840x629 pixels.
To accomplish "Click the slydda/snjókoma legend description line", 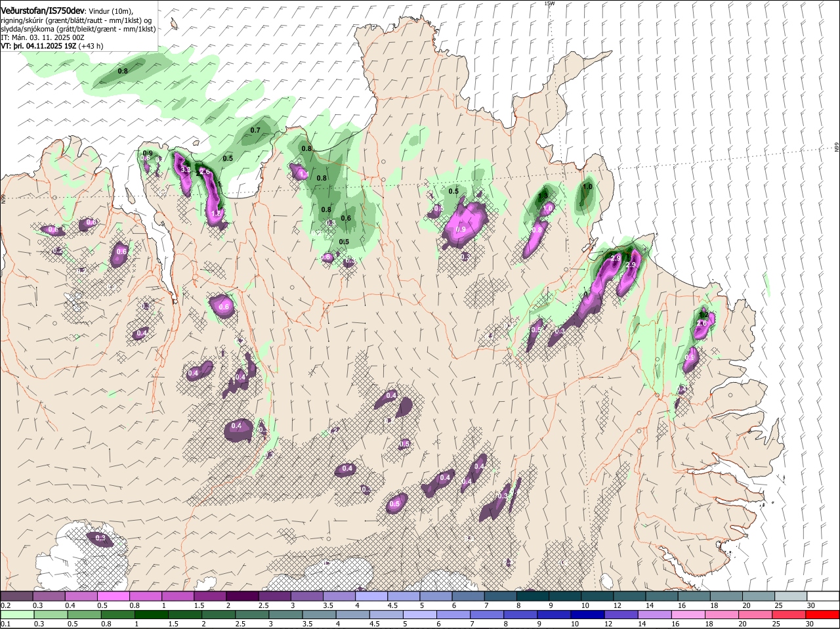I will click(78, 29).
